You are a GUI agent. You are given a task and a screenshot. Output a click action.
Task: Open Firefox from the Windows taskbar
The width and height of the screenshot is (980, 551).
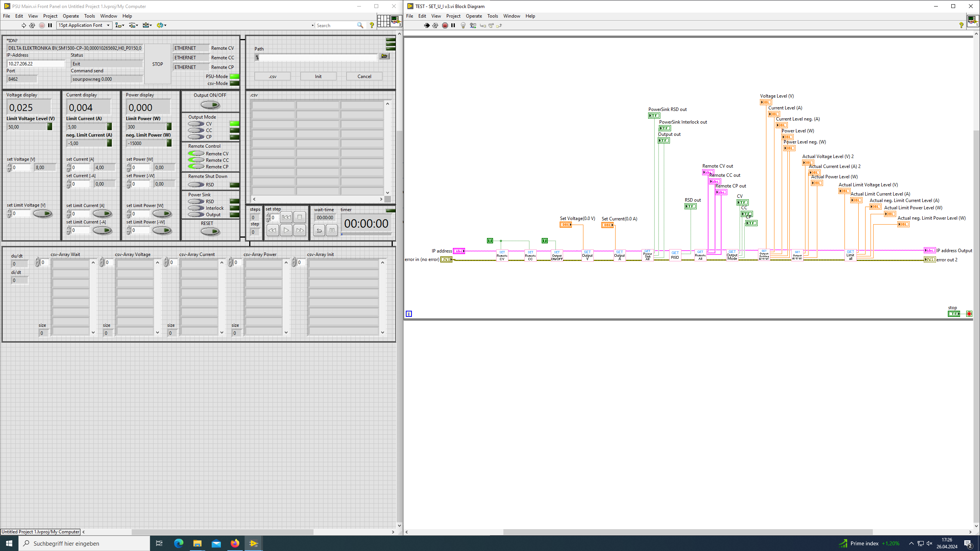point(235,543)
